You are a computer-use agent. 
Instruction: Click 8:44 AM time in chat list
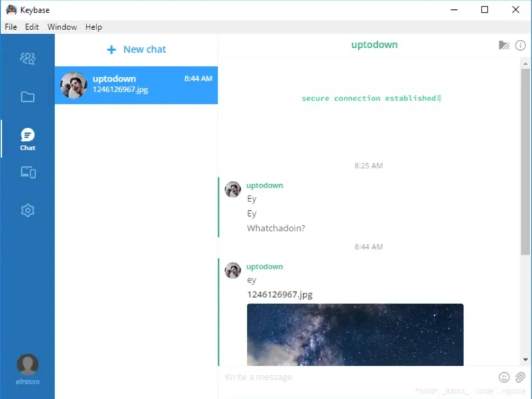198,78
